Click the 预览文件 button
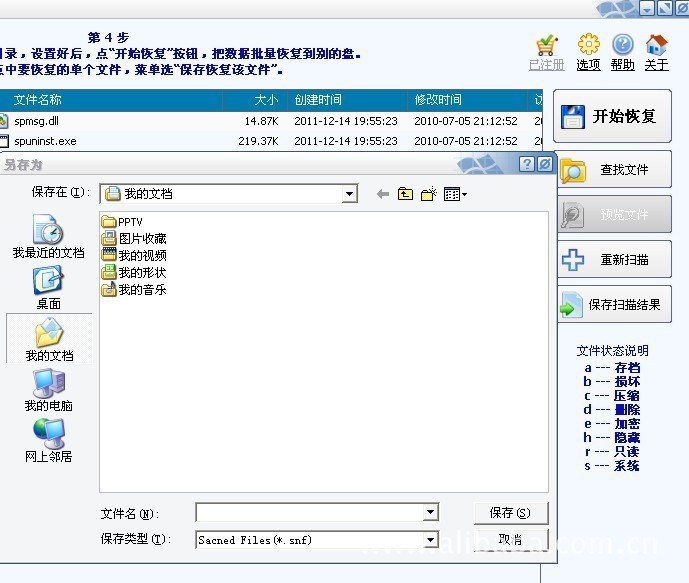 pos(614,214)
